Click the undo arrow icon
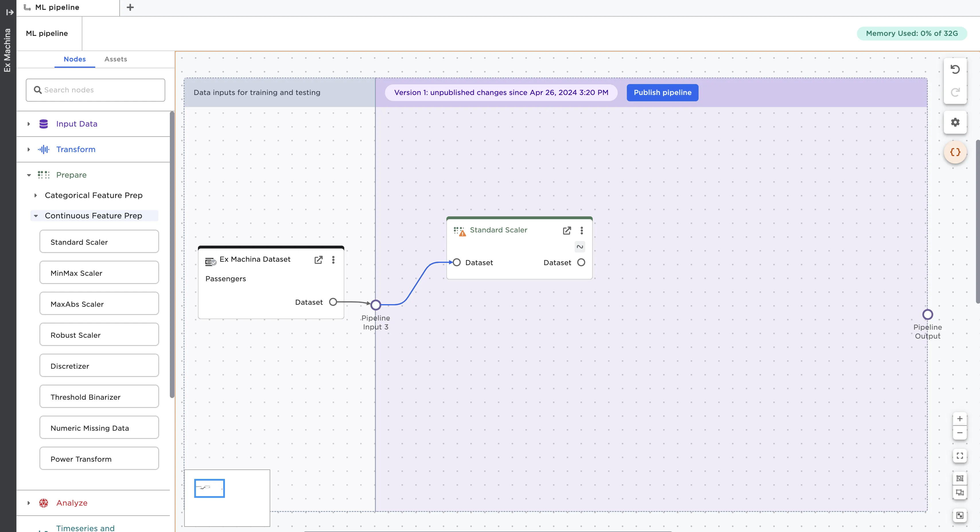The image size is (980, 532). click(x=955, y=70)
